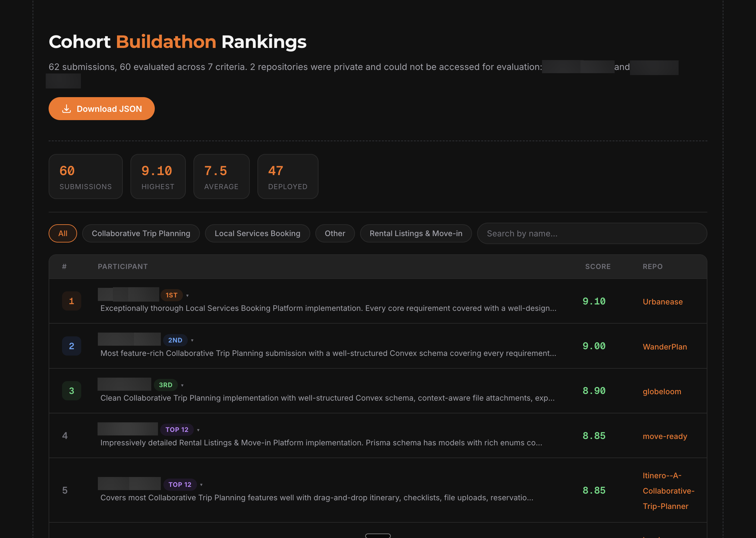This screenshot has height=538, width=756.
Task: Expand the 1ST place badge dropdown
Action: point(188,295)
